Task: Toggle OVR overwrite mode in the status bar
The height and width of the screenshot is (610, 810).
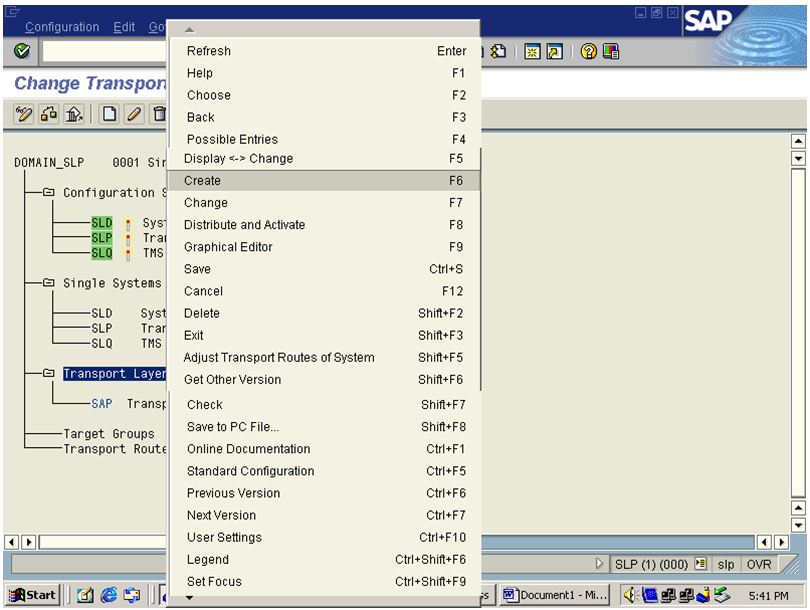Action: coord(758,564)
